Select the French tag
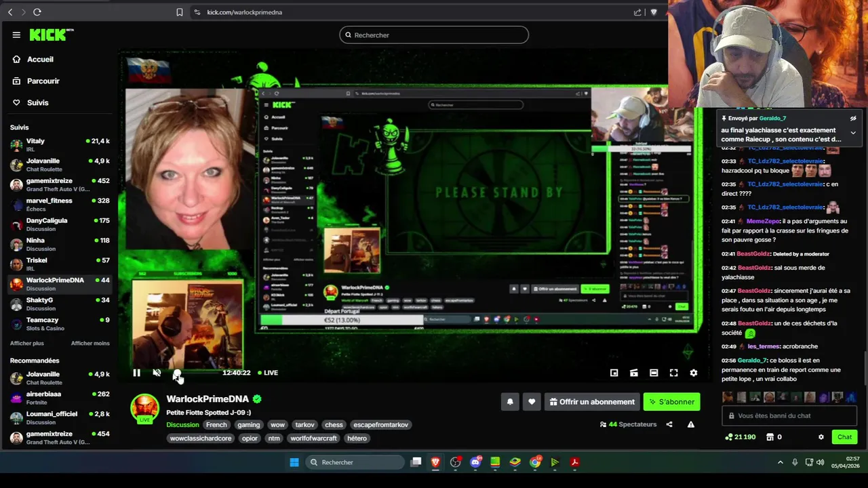The height and width of the screenshot is (488, 868). pos(216,425)
